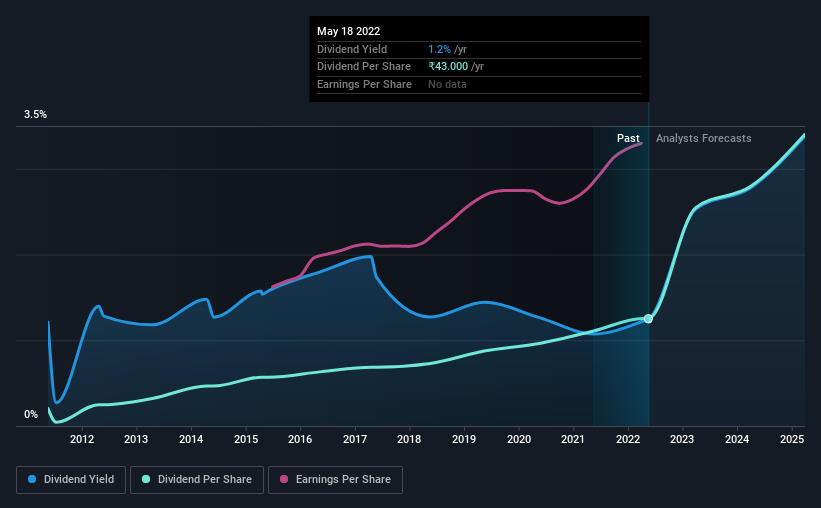Click the 2019 x-axis year label
Screen dimensions: 821x508
[x=464, y=439]
